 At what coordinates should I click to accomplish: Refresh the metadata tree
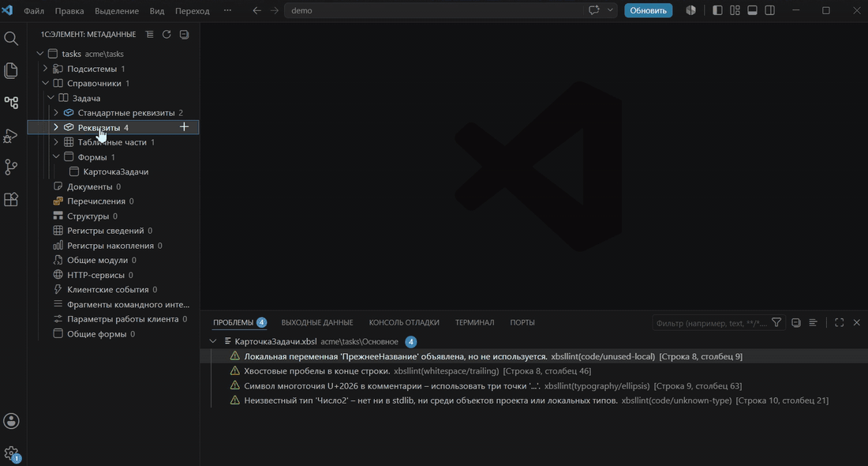tap(166, 34)
